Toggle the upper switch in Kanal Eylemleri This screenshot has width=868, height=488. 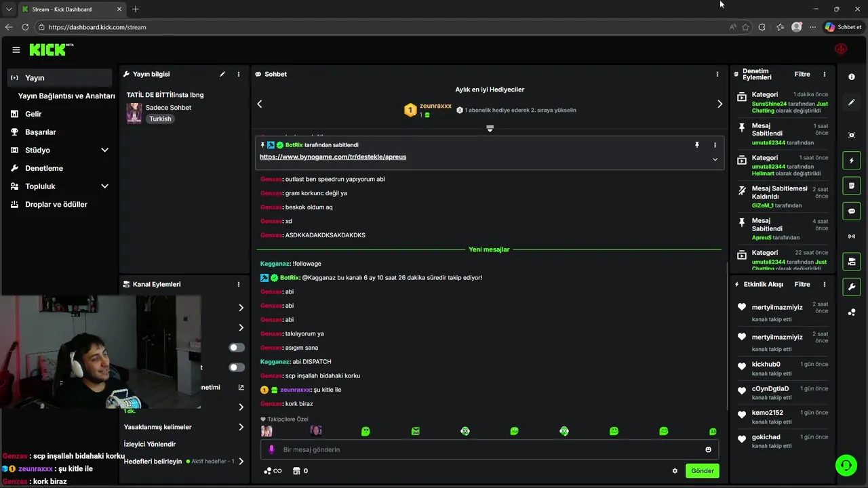click(237, 347)
